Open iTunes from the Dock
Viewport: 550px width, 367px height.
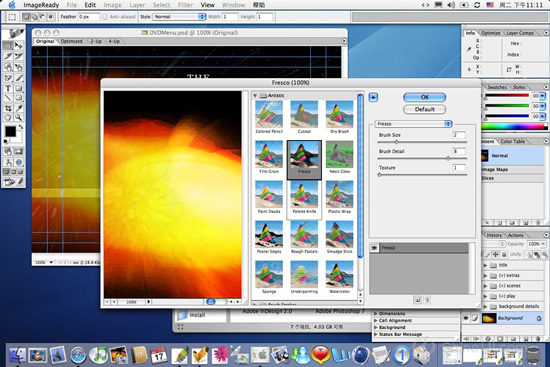point(98,355)
